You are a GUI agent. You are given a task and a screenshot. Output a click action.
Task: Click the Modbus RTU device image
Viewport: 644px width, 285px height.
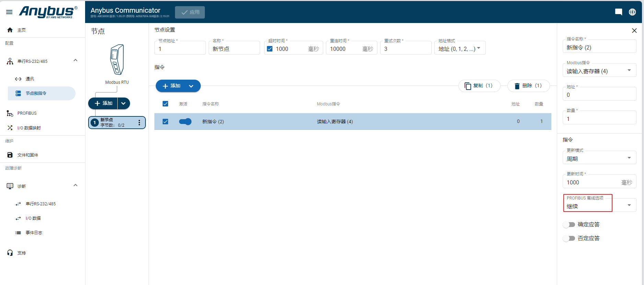click(x=117, y=59)
